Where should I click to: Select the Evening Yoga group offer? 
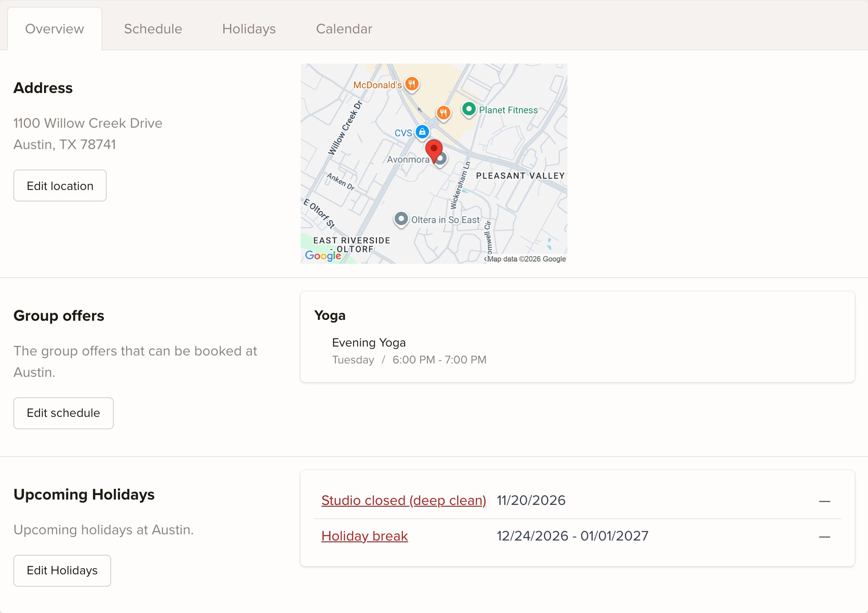(369, 343)
